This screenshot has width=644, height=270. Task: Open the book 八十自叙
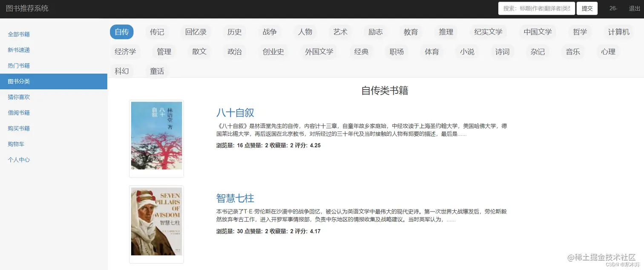(236, 113)
